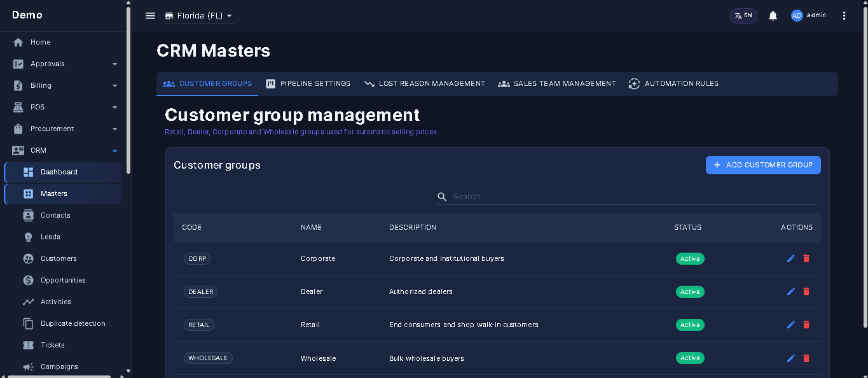Delete the Wholesale customer group
The height and width of the screenshot is (378, 868).
(x=806, y=358)
